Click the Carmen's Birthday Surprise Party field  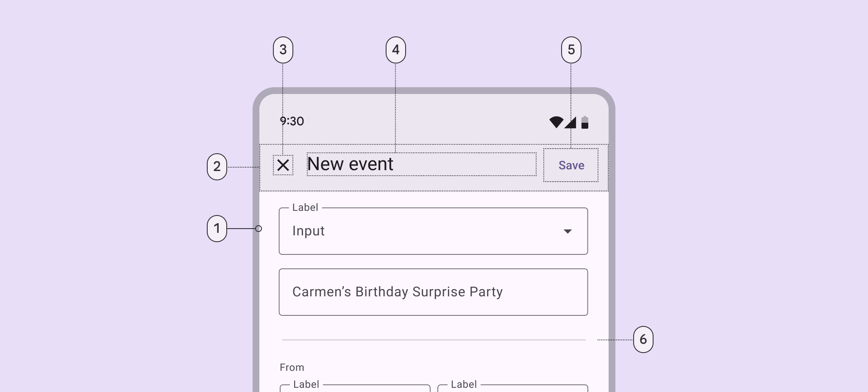pos(433,292)
